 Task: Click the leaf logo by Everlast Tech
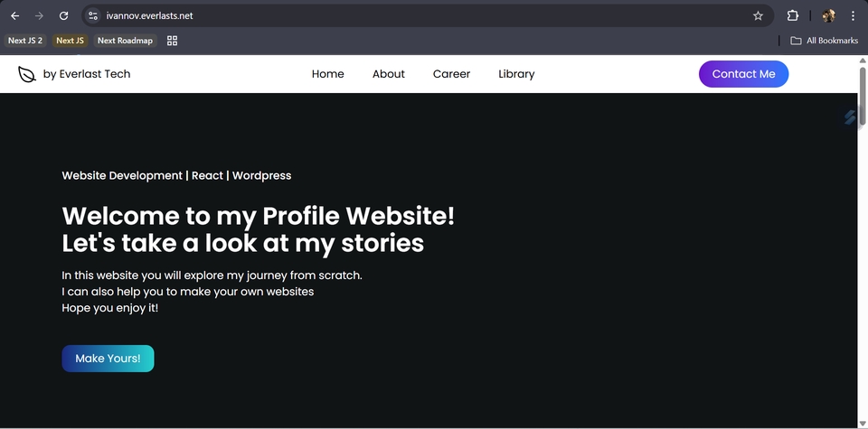pyautogui.click(x=26, y=74)
